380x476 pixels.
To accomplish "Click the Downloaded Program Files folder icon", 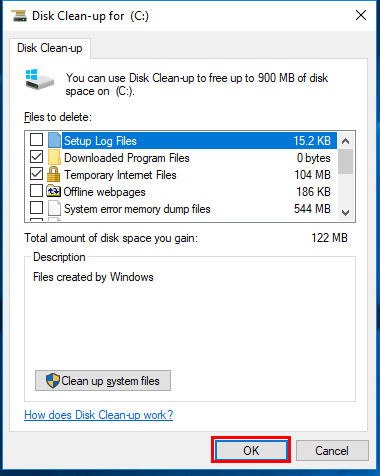I will 54,157.
